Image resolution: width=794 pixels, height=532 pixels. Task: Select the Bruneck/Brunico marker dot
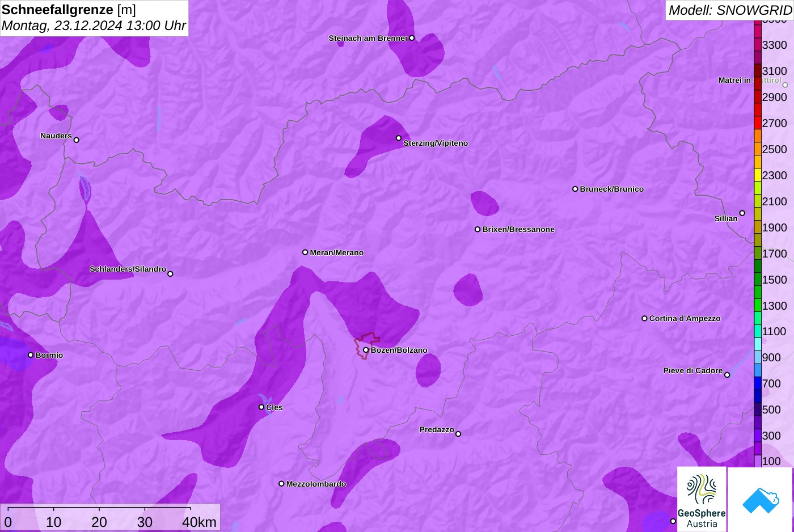[x=575, y=189]
